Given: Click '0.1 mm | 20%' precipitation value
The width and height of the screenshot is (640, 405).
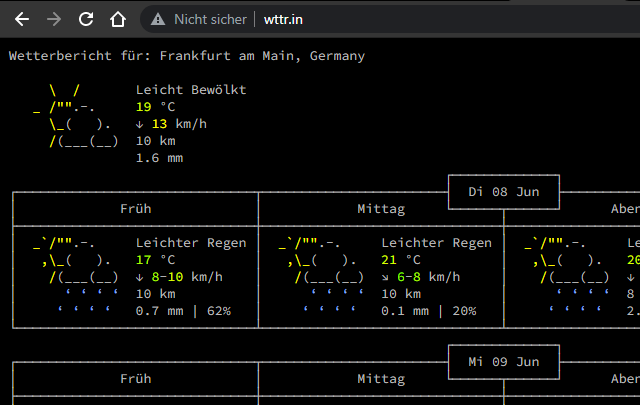Looking at the screenshot, I should pos(429,311).
